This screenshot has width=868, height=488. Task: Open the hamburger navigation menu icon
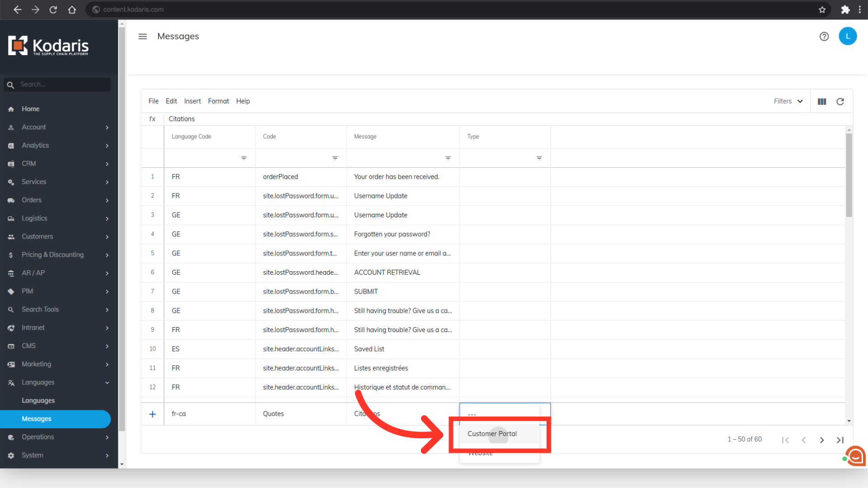tap(142, 36)
